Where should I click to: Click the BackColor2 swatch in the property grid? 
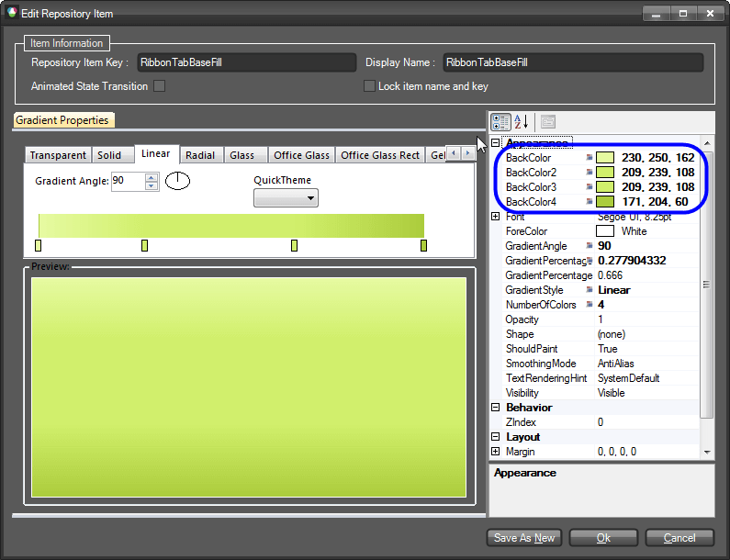pyautogui.click(x=605, y=173)
